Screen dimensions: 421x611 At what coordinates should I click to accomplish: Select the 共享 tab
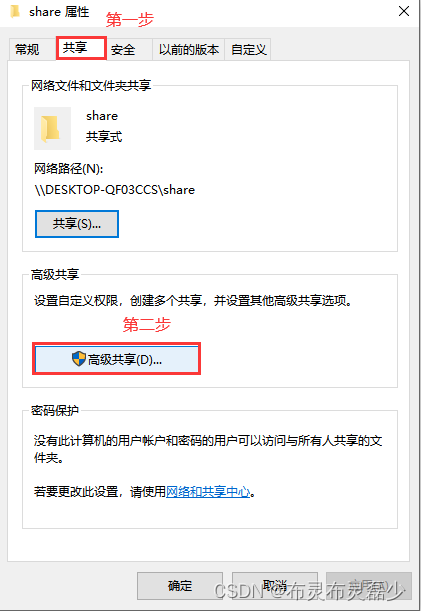point(81,48)
